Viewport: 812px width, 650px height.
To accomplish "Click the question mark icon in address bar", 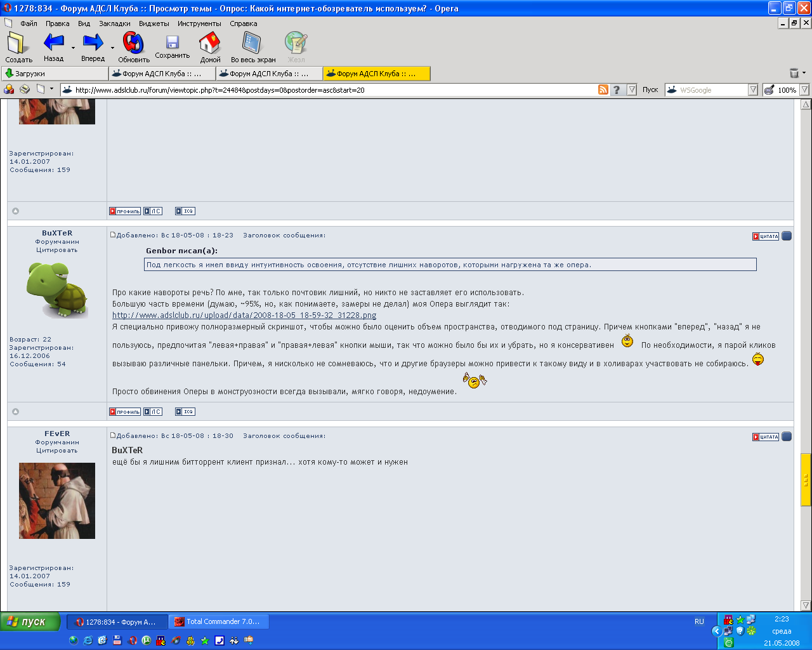I will coord(616,90).
